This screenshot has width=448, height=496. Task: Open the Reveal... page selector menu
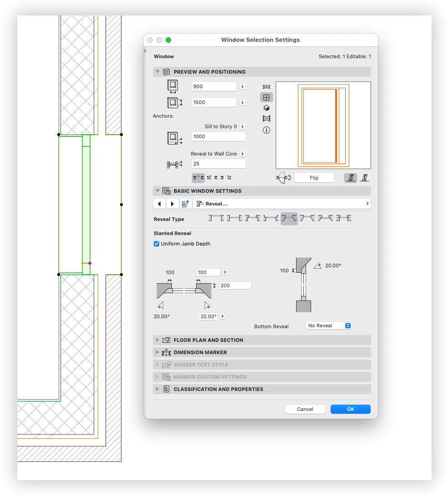pos(282,204)
